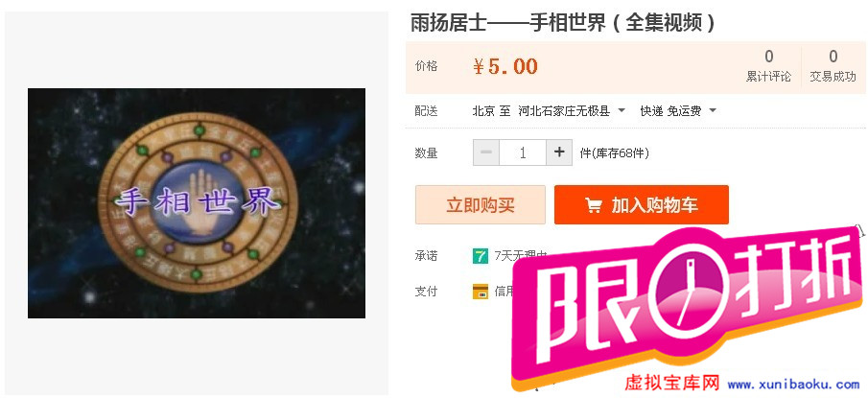Open the 累计评论 review count

768,66
